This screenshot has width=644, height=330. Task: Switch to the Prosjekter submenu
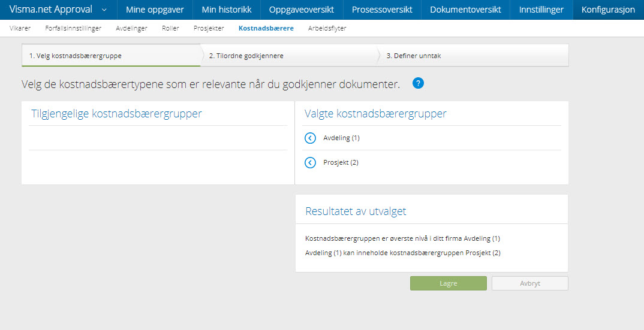(209, 28)
